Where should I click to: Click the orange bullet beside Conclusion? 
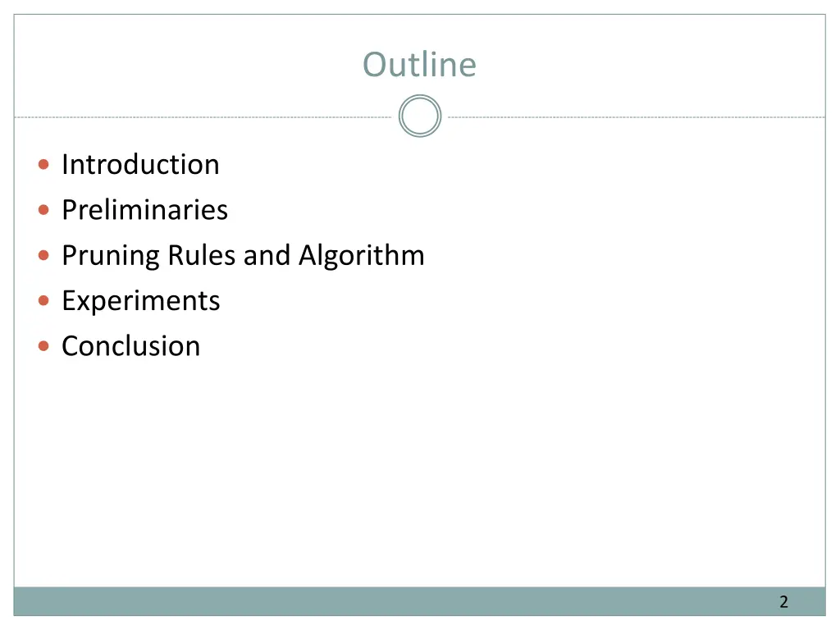(x=44, y=346)
